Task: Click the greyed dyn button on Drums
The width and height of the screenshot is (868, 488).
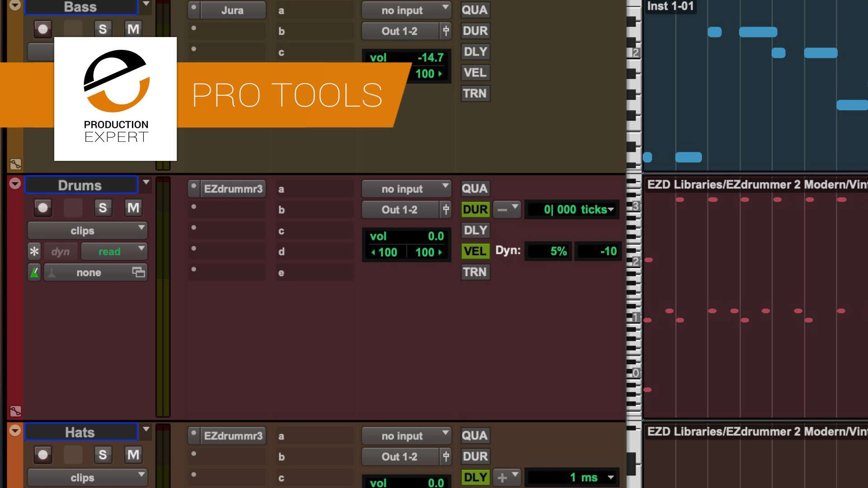Action: 61,251
